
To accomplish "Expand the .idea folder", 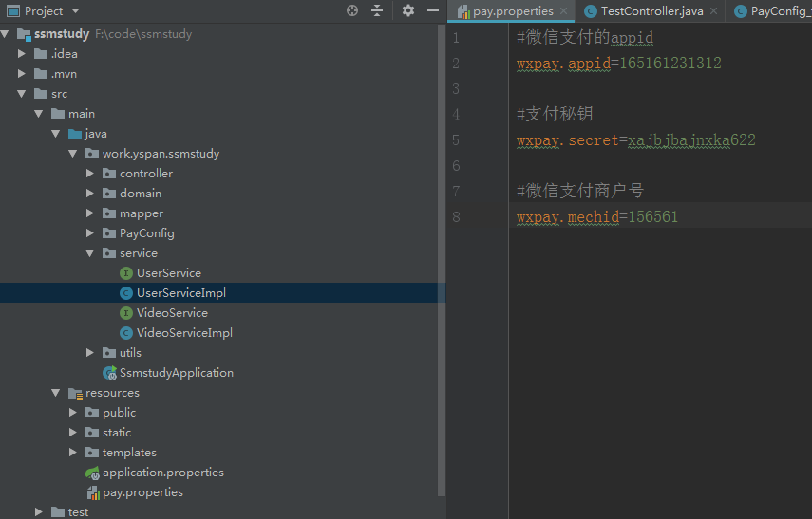I will pyautogui.click(x=22, y=54).
